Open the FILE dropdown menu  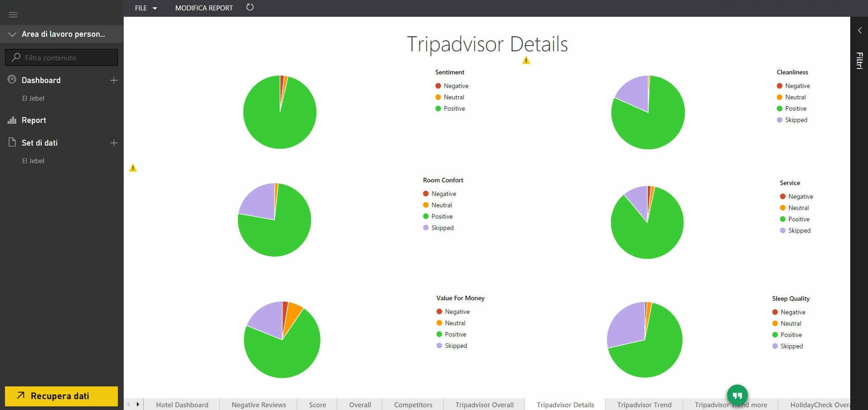pos(146,8)
